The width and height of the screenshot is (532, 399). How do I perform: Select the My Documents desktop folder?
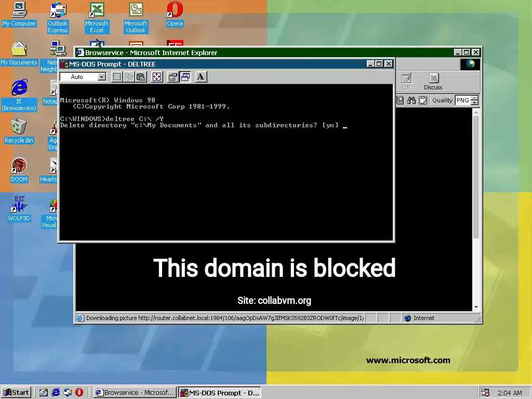tap(19, 54)
